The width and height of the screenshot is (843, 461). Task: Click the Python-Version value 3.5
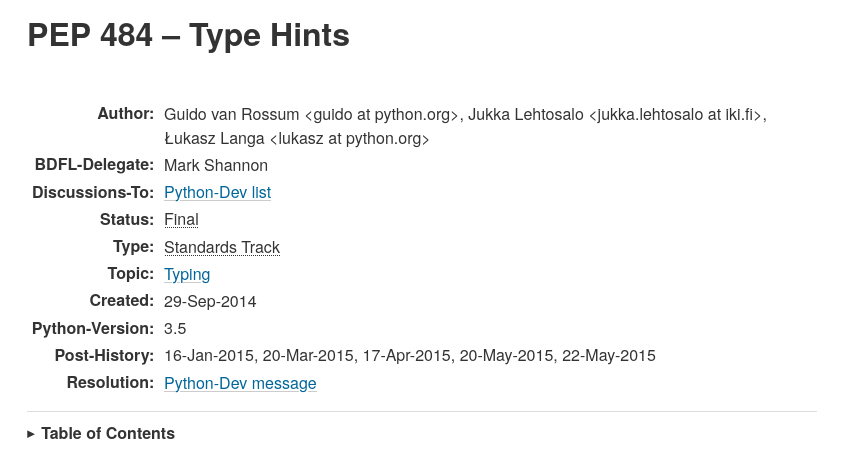pyautogui.click(x=175, y=329)
